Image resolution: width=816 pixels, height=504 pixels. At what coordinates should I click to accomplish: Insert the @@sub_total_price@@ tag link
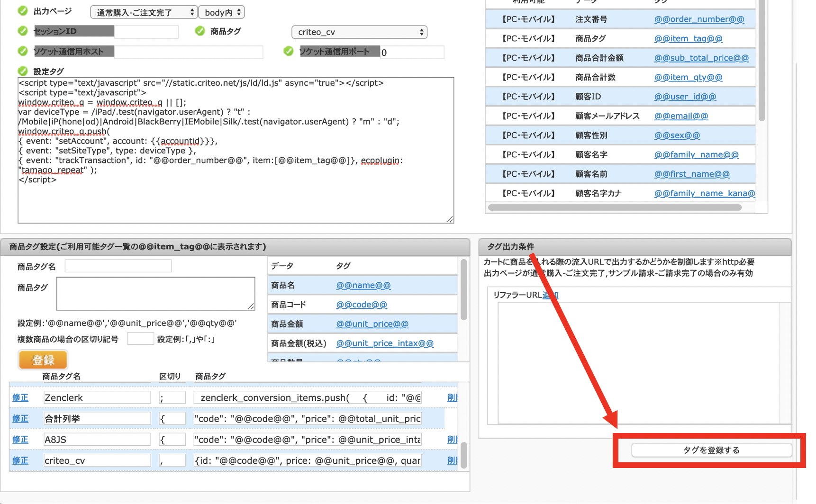click(x=701, y=58)
